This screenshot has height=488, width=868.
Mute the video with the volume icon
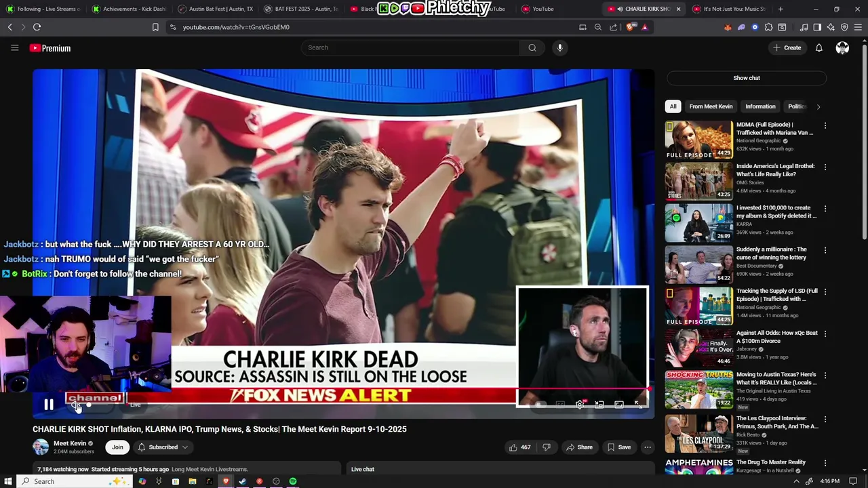[x=77, y=405]
